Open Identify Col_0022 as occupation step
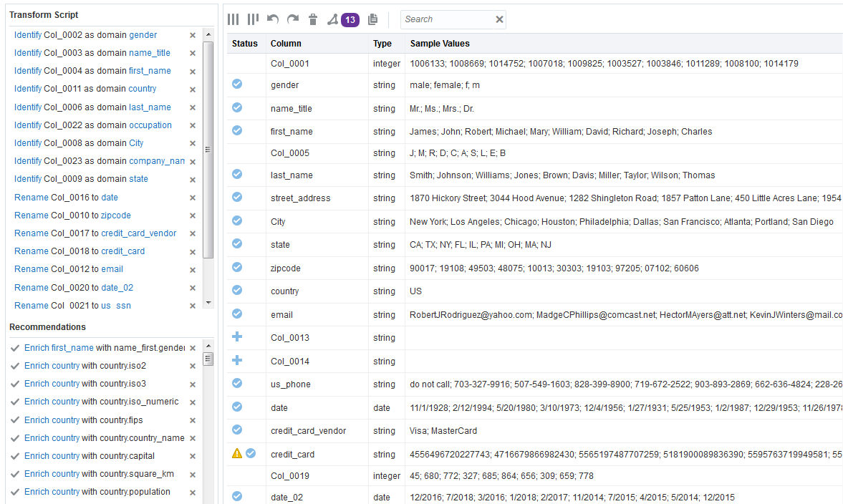Image resolution: width=843 pixels, height=504 pixels. (x=93, y=125)
